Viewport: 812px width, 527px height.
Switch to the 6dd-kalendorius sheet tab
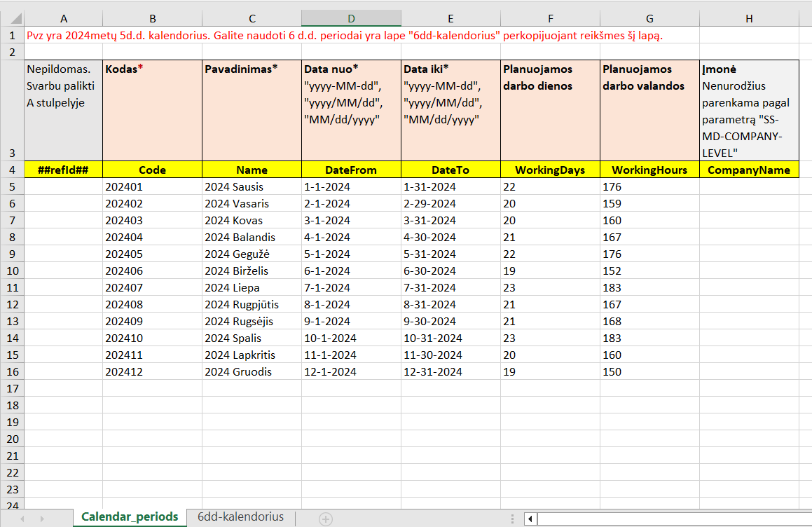(240, 517)
